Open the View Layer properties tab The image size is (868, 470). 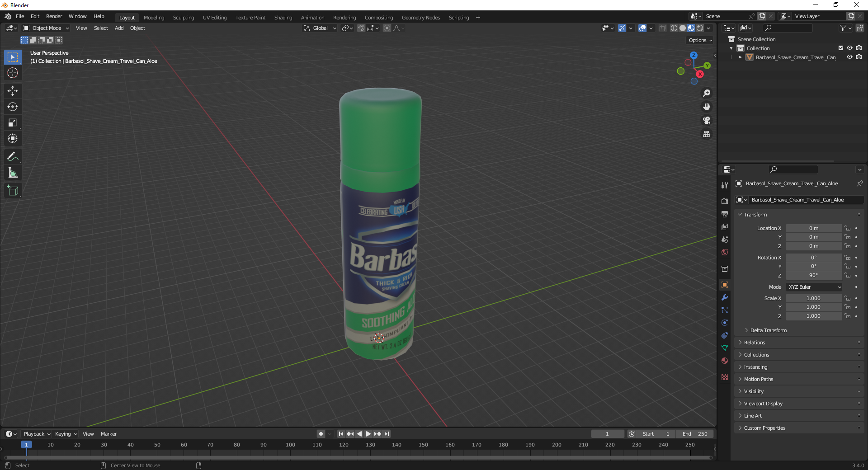tap(725, 226)
